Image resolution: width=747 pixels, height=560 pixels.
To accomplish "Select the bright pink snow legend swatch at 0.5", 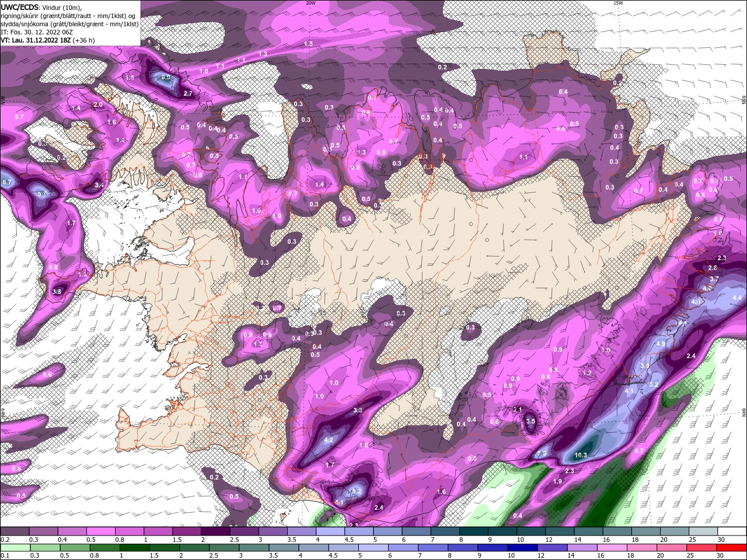I will pos(100,531).
